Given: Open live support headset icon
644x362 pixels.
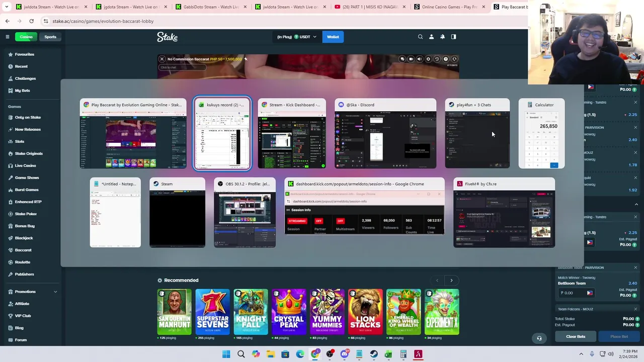Looking at the screenshot, I should pyautogui.click(x=539, y=338).
